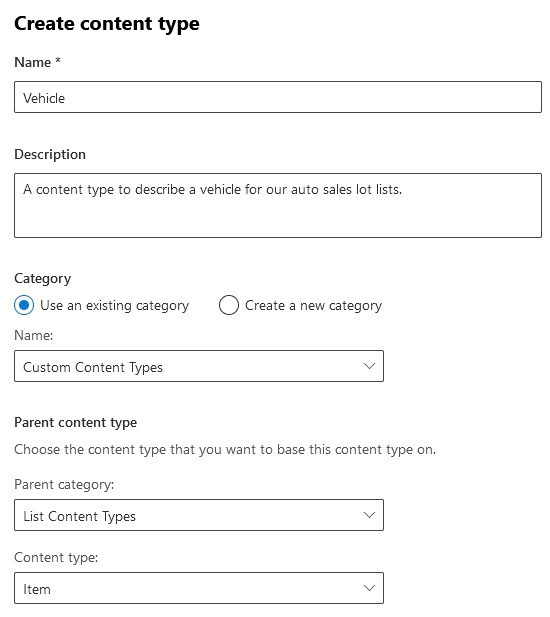Click into the Name field containing 'Vehicle'
550x617 pixels.
[x=278, y=97]
